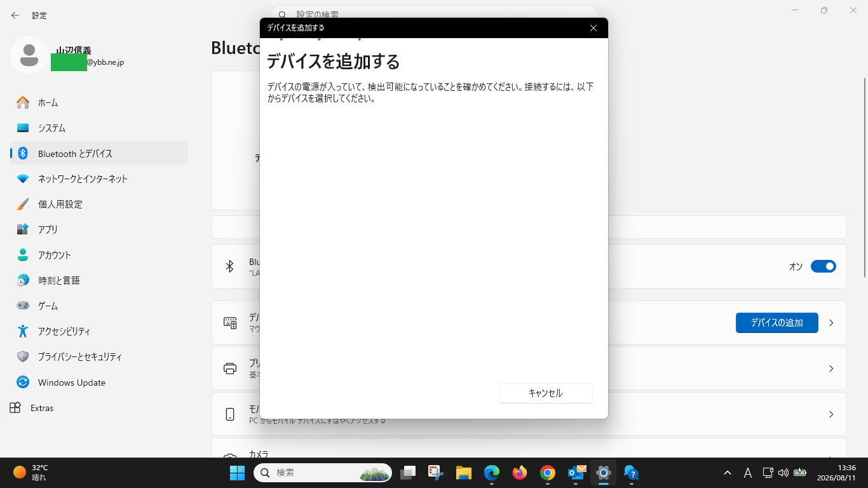Screen dimensions: 868x488
Task: Select システム in the sidebar
Action: coord(99,128)
